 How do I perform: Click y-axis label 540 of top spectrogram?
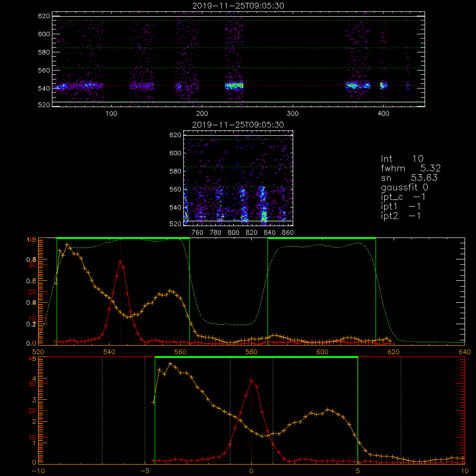point(44,89)
